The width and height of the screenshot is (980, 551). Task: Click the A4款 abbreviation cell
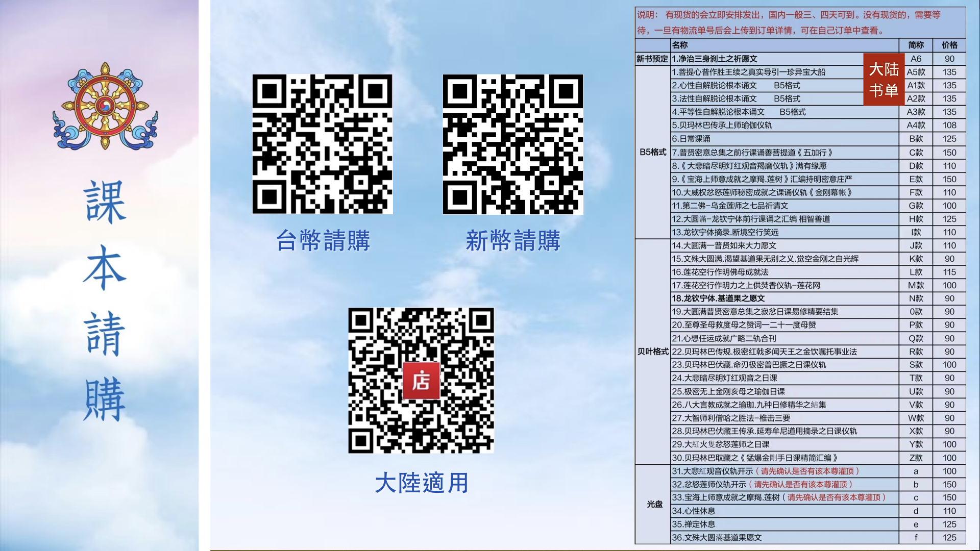pos(916,125)
